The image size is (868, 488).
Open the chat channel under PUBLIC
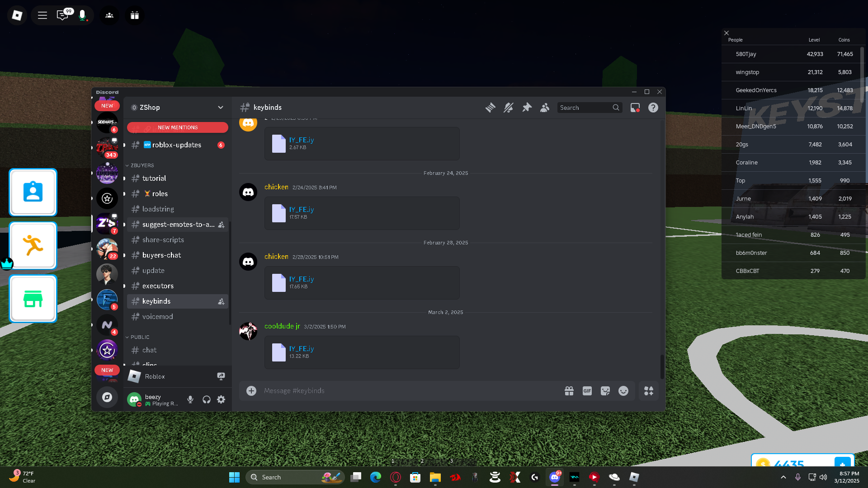178,350
